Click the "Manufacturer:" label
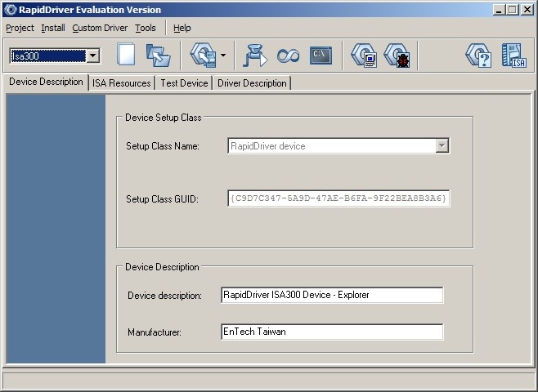 155,332
